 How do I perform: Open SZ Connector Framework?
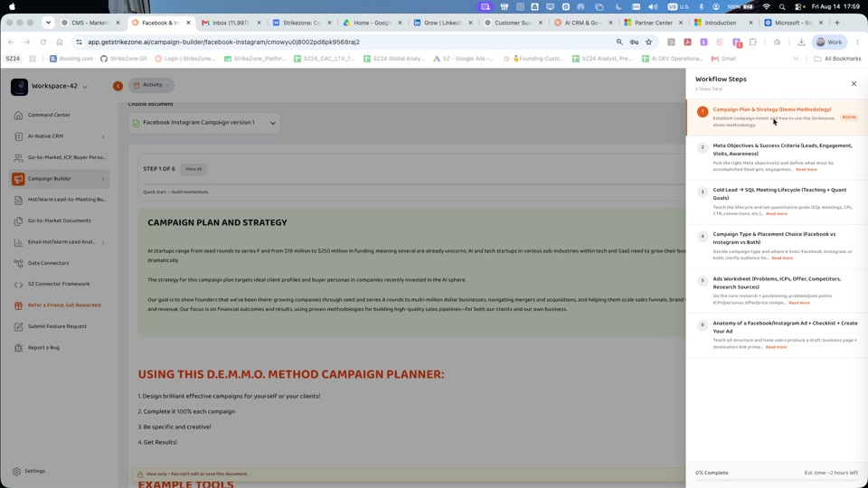[x=59, y=284]
